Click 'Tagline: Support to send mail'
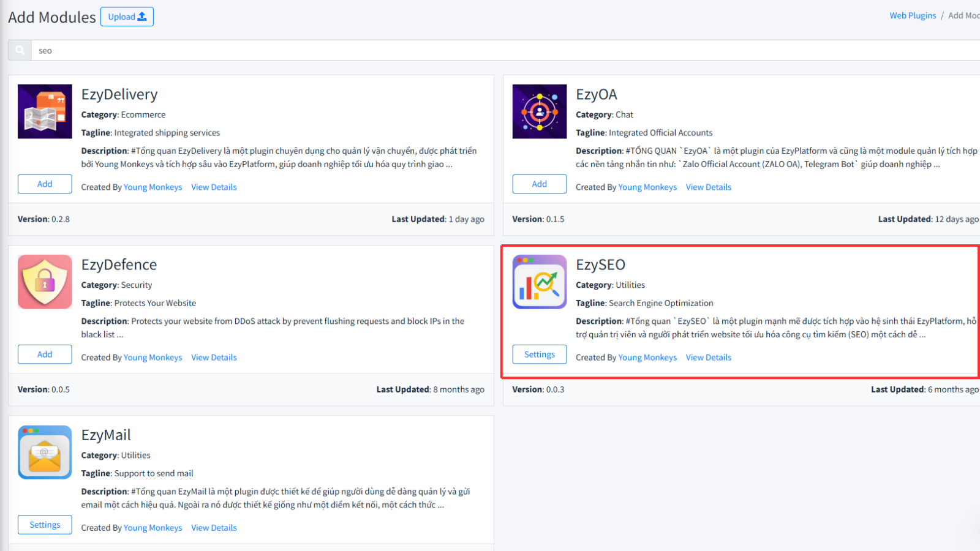Image resolution: width=980 pixels, height=551 pixels. (137, 473)
